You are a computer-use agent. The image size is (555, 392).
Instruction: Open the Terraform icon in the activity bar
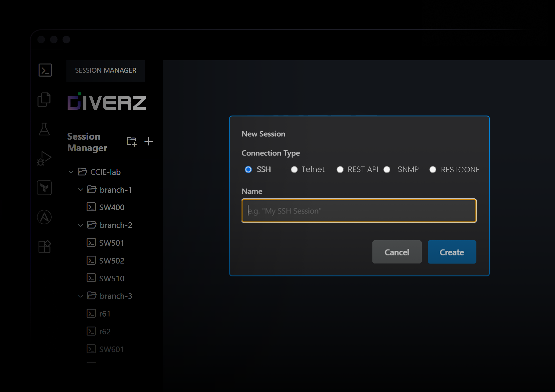[x=44, y=188]
